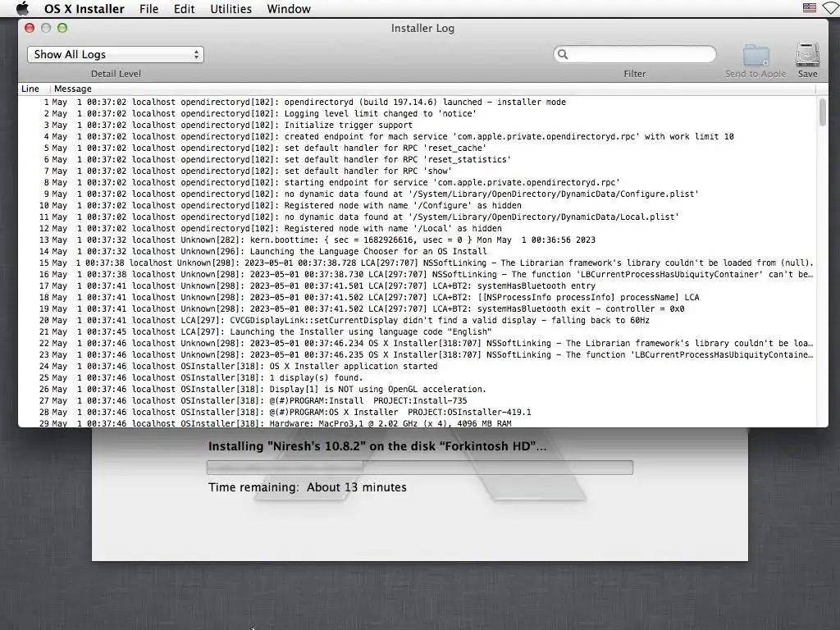840x630 pixels.
Task: Select log line 'PROJECT:Install-735'
Action: point(417,400)
